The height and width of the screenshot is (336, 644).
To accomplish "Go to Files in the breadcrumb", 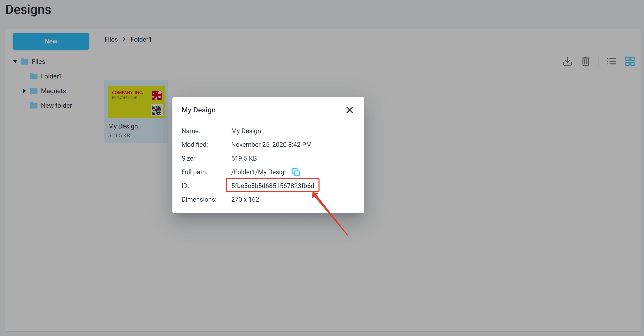I will click(111, 39).
